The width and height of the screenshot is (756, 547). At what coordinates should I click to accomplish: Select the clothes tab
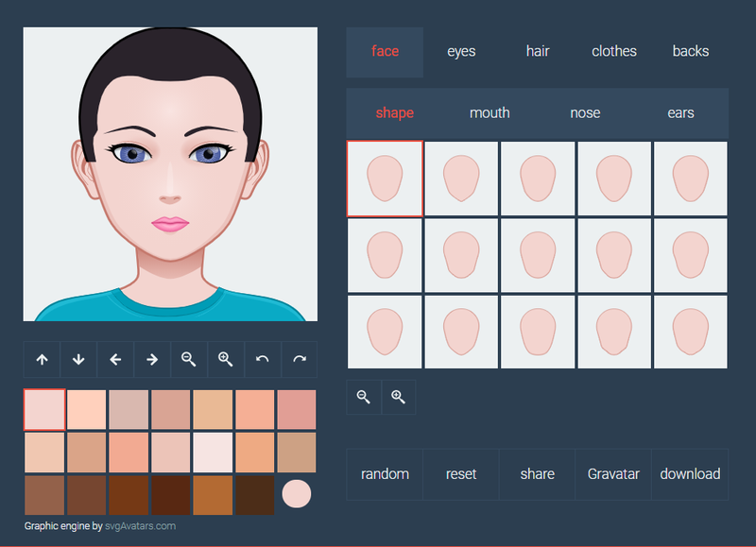[614, 51]
